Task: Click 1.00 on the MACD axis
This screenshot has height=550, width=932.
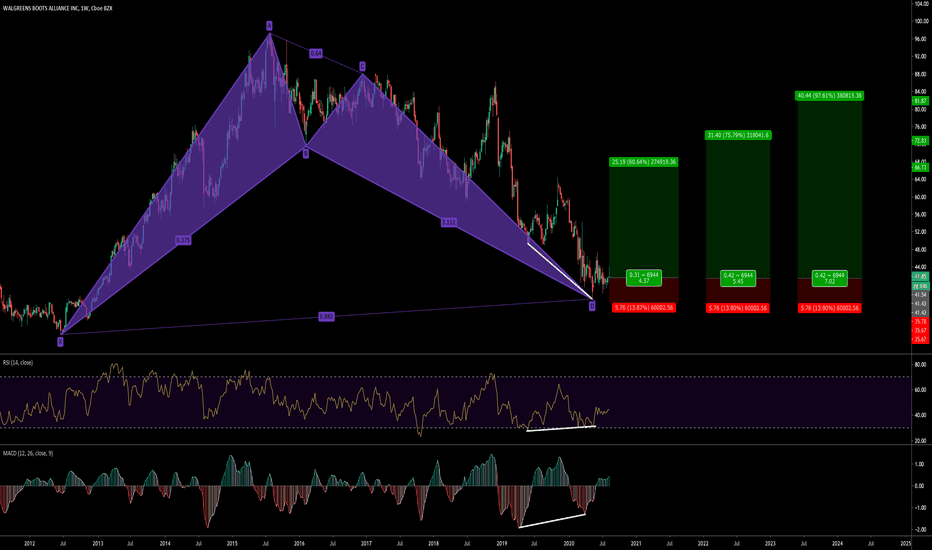Action: [921, 464]
